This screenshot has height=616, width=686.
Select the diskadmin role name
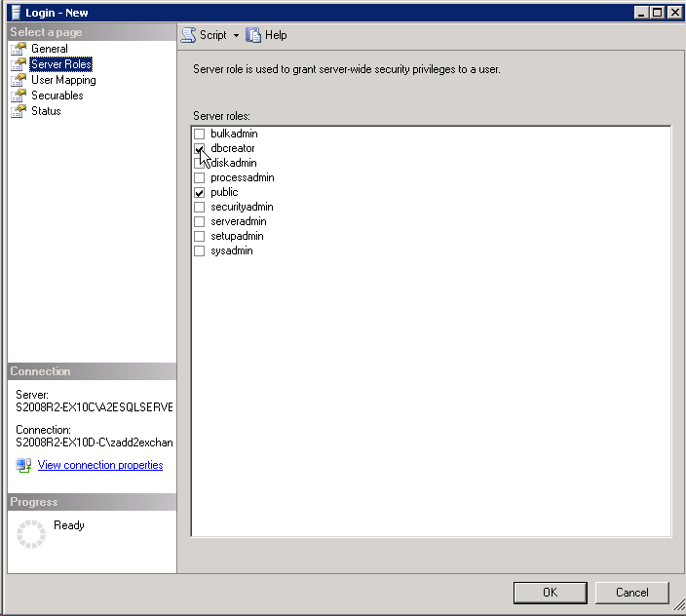point(234,163)
